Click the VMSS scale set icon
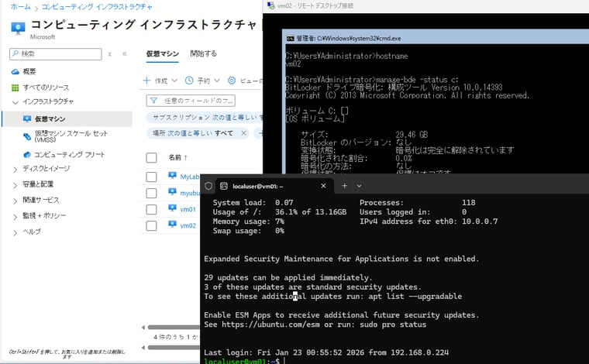The height and width of the screenshot is (364, 589). pos(27,136)
